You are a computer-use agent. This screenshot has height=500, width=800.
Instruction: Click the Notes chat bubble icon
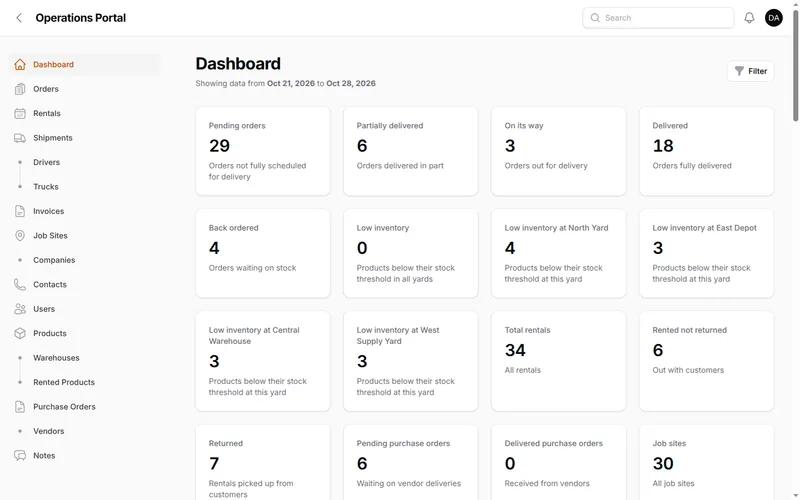click(x=20, y=456)
